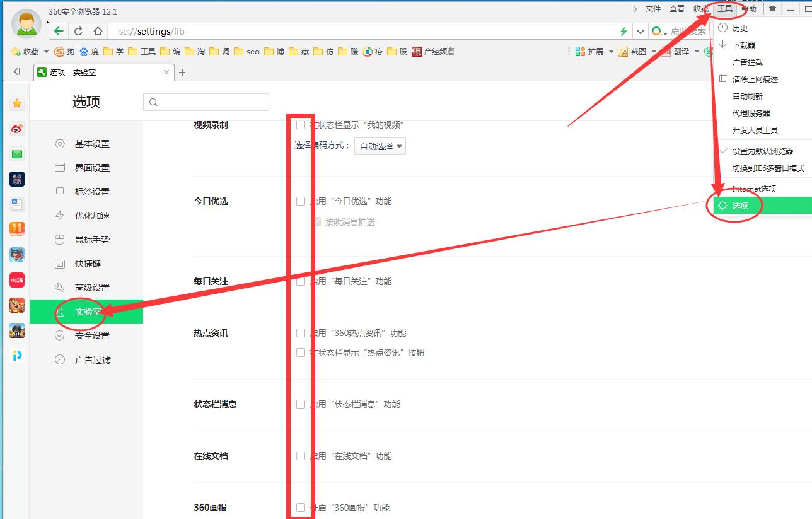Screen dimensions: 812x519
Task: Open the 产经频道 bookmark
Action: click(x=434, y=52)
